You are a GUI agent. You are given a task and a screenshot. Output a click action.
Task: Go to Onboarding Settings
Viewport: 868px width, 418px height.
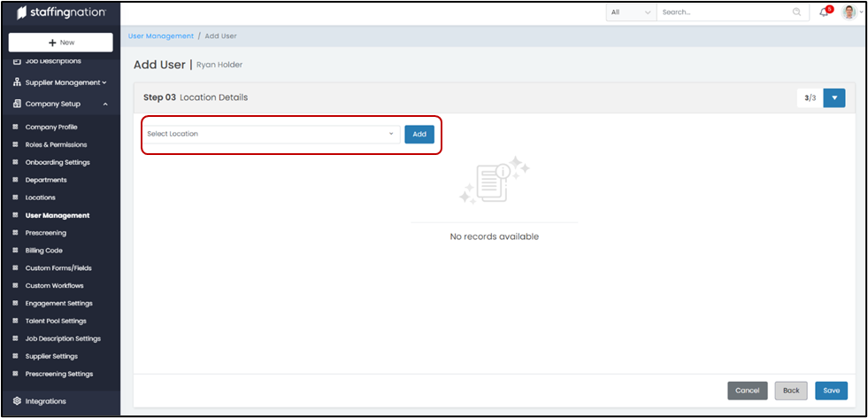(x=58, y=162)
